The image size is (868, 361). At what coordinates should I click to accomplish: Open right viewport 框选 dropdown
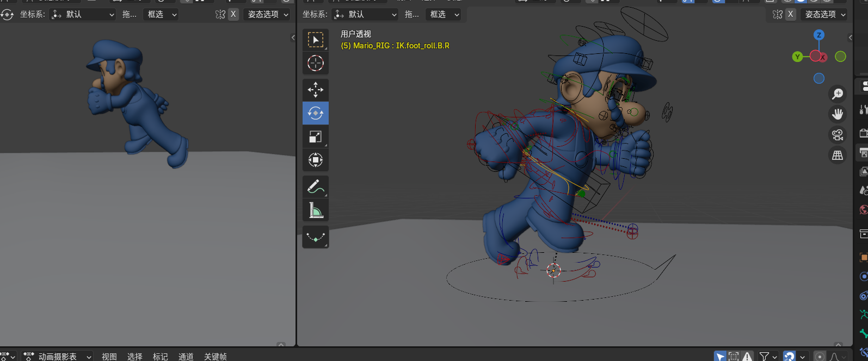[444, 14]
